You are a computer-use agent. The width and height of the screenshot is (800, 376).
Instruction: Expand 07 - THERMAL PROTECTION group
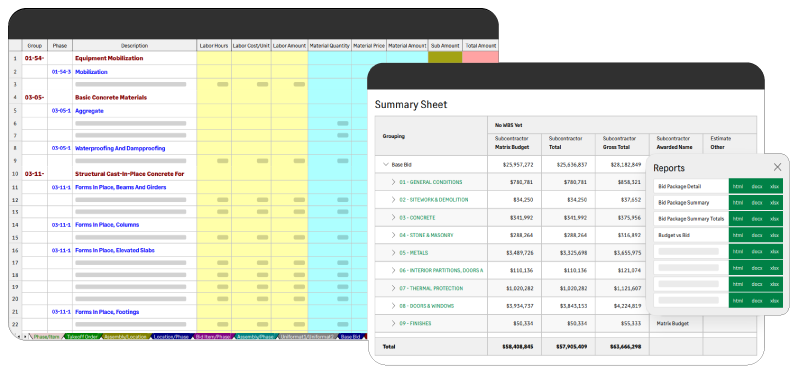click(393, 288)
